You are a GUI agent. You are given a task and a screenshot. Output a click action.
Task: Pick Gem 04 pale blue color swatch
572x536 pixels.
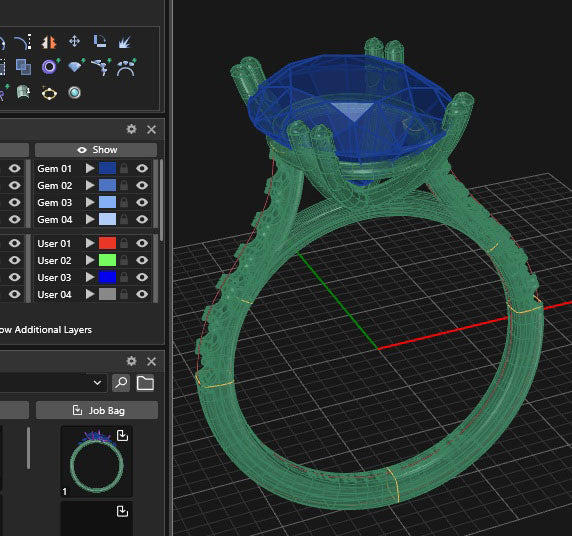point(108,219)
